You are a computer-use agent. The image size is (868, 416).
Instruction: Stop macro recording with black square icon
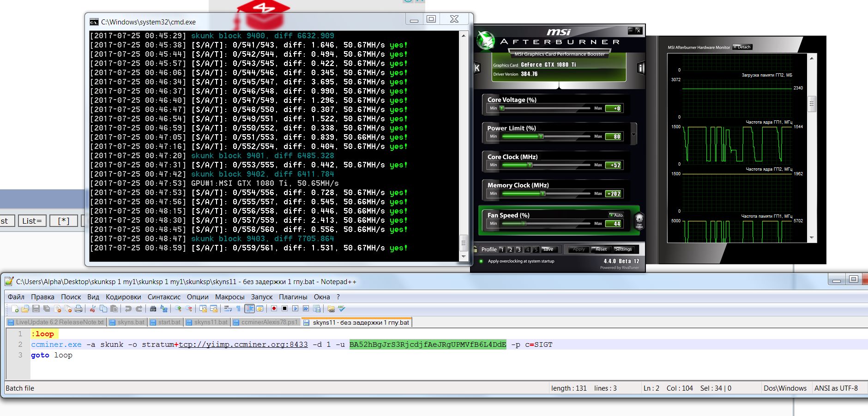pyautogui.click(x=284, y=309)
